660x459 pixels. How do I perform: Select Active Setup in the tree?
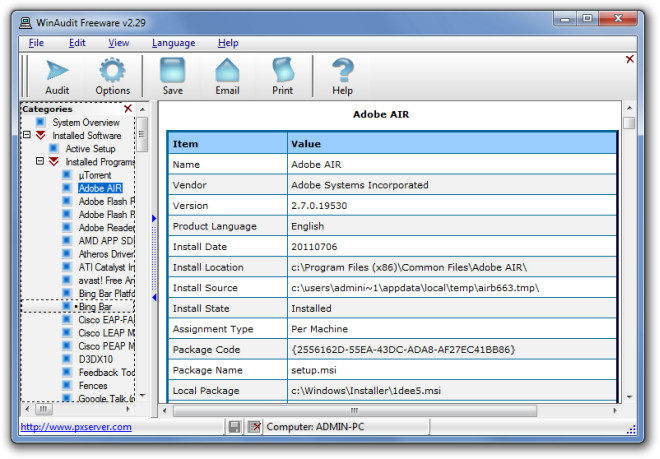pos(90,149)
